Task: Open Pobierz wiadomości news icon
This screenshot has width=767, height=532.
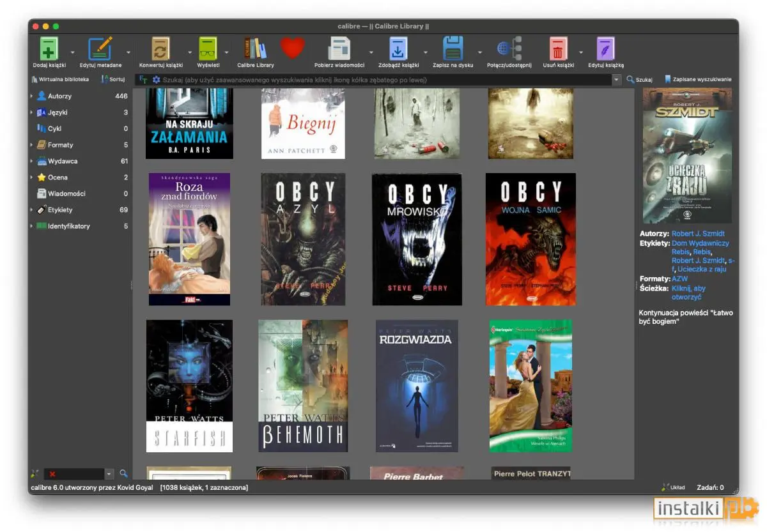Action: (339, 50)
